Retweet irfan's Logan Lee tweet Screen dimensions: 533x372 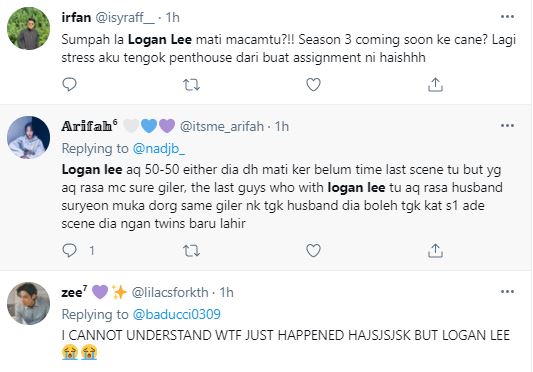coord(191,85)
